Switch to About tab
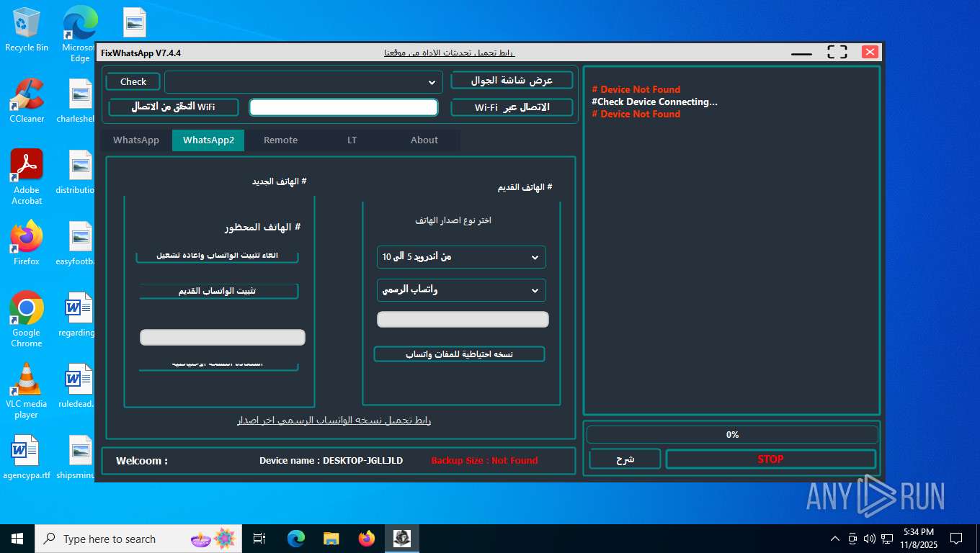Image resolution: width=980 pixels, height=553 pixels. 424,140
